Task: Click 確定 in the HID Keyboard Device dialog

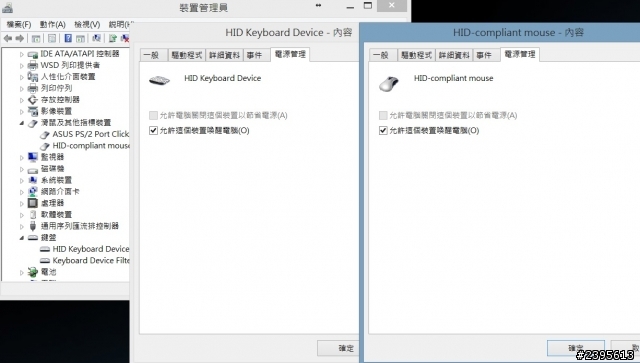Action: pyautogui.click(x=338, y=348)
